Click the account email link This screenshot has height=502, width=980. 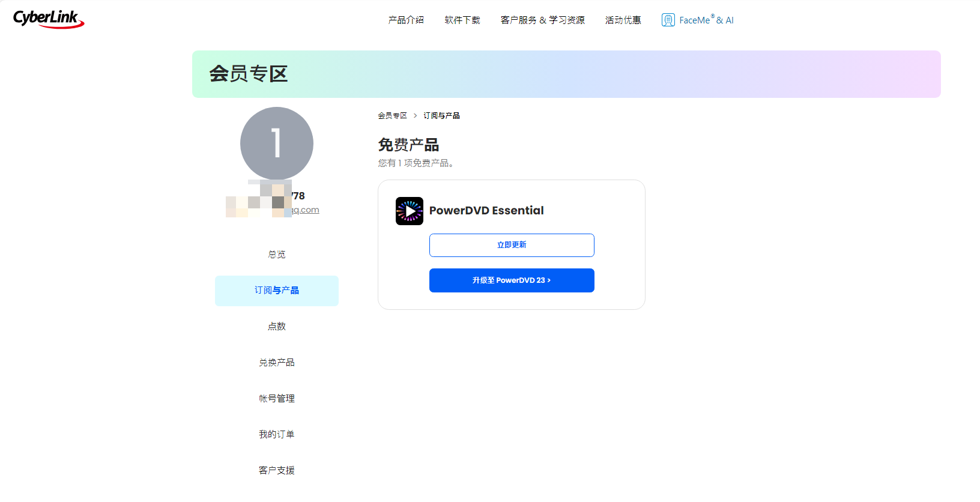coord(305,210)
